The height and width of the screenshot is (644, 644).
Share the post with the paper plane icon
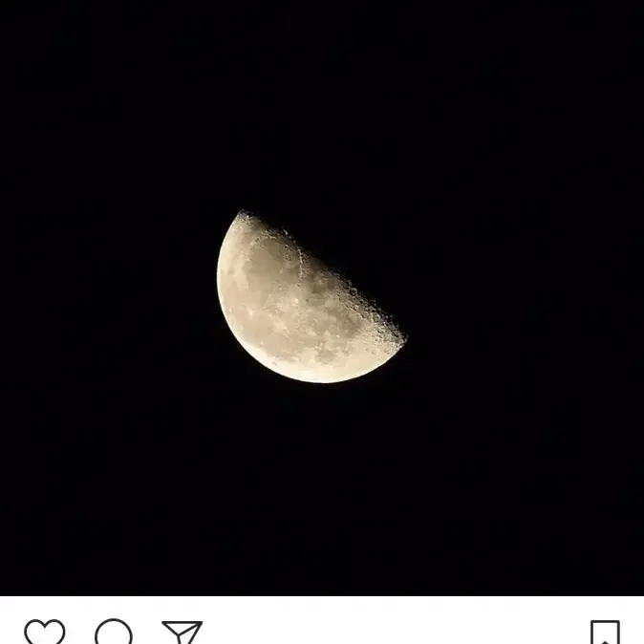(x=182, y=633)
